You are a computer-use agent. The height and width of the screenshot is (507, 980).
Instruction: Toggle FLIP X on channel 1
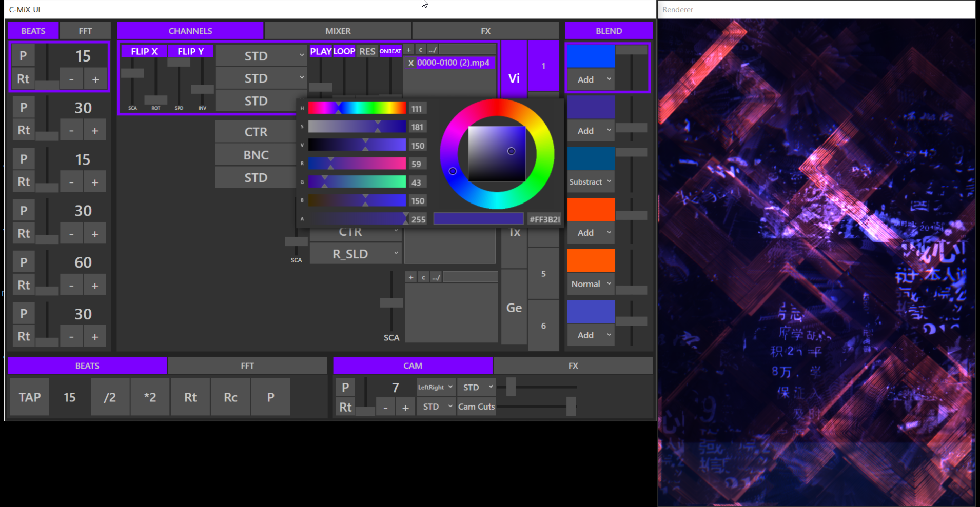[144, 51]
